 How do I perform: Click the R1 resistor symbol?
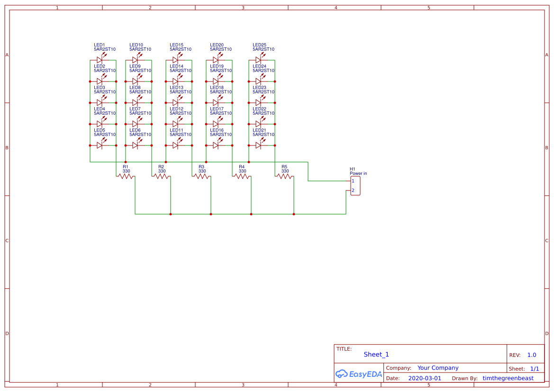pos(126,176)
